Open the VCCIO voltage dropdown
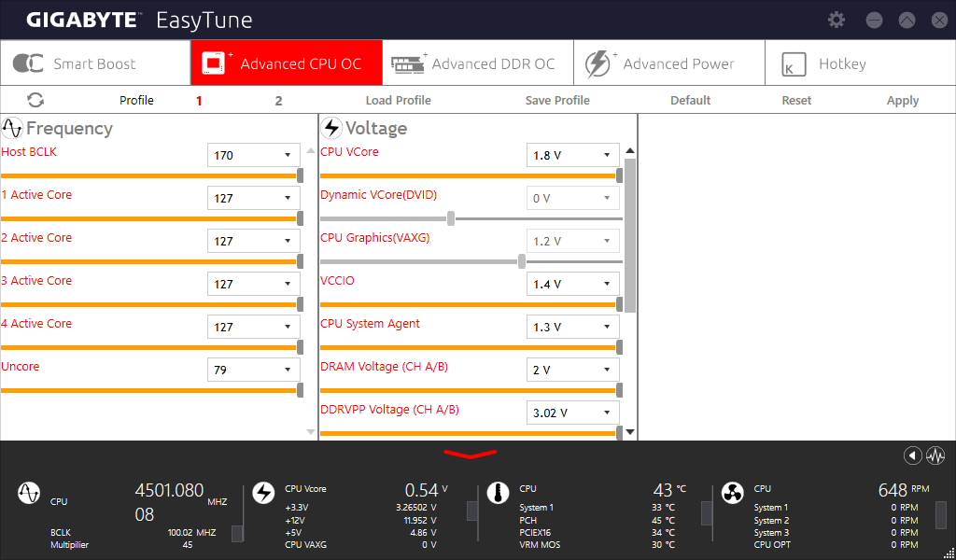 coord(573,284)
